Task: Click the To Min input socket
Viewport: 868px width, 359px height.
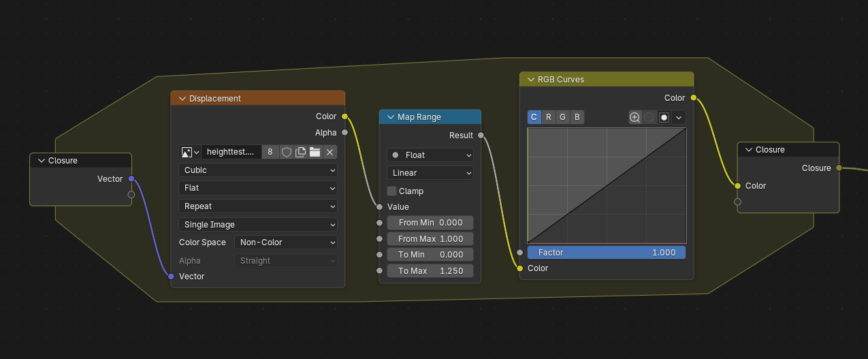Action: coord(379,255)
